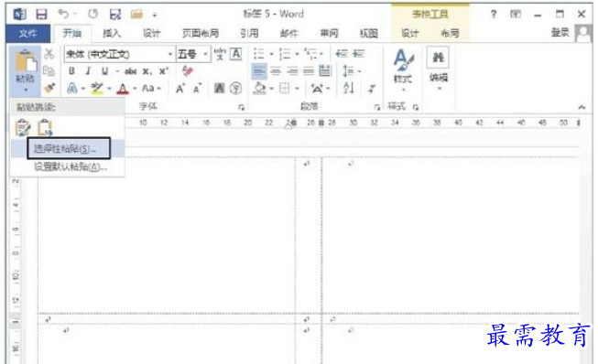Click the Format Painter brush icon
598x364 pixels.
coord(49,88)
